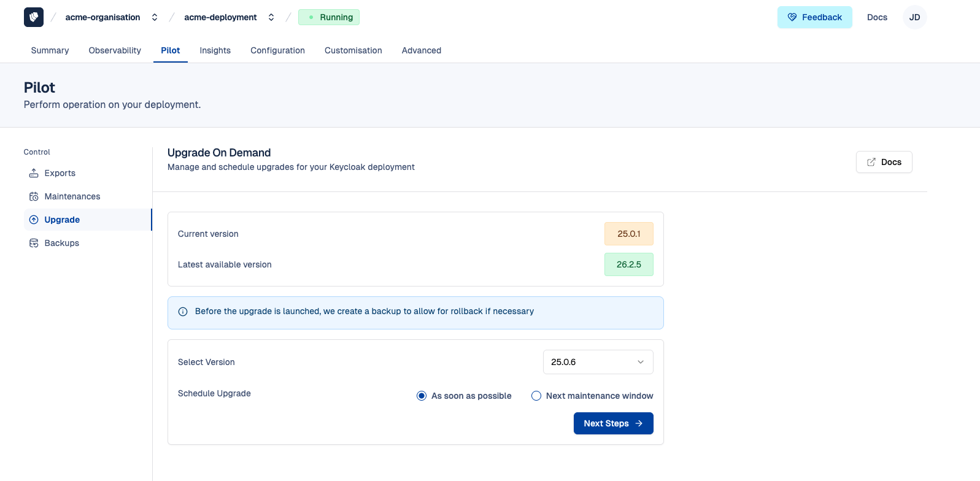Expand the acme-organisation switcher
Screen dimensions: 980x481
coord(155,17)
